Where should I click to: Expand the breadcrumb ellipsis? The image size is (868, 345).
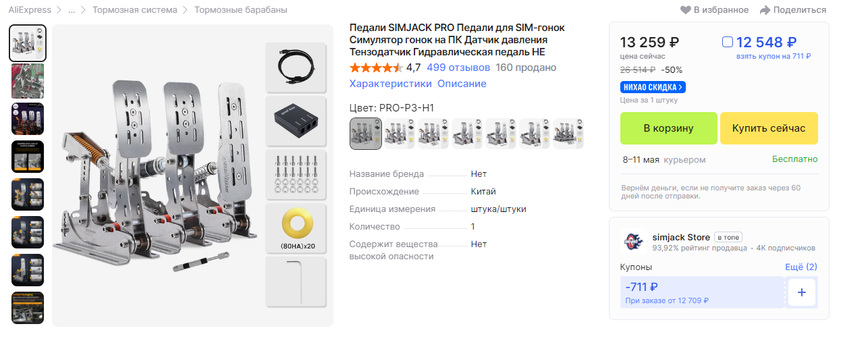pyautogui.click(x=72, y=10)
